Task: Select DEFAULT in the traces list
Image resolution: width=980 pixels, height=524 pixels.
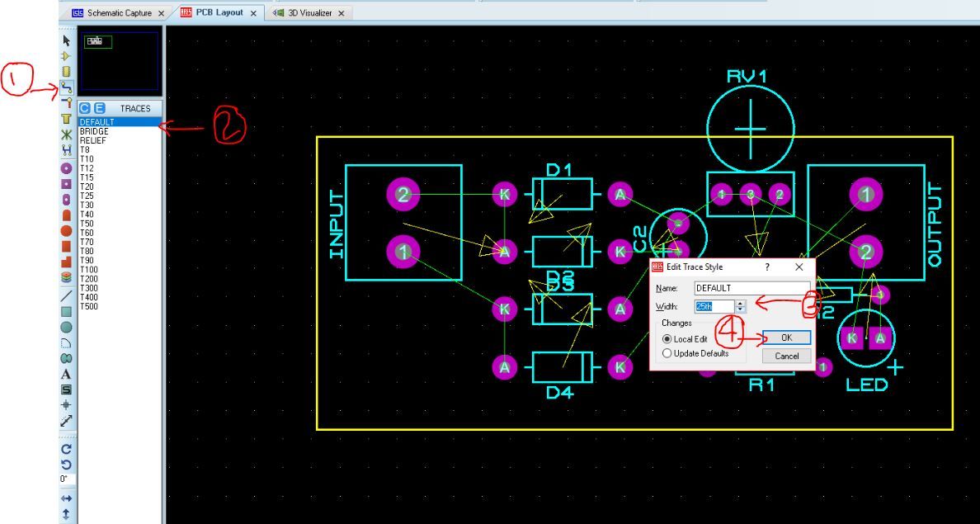Action: tap(120, 122)
